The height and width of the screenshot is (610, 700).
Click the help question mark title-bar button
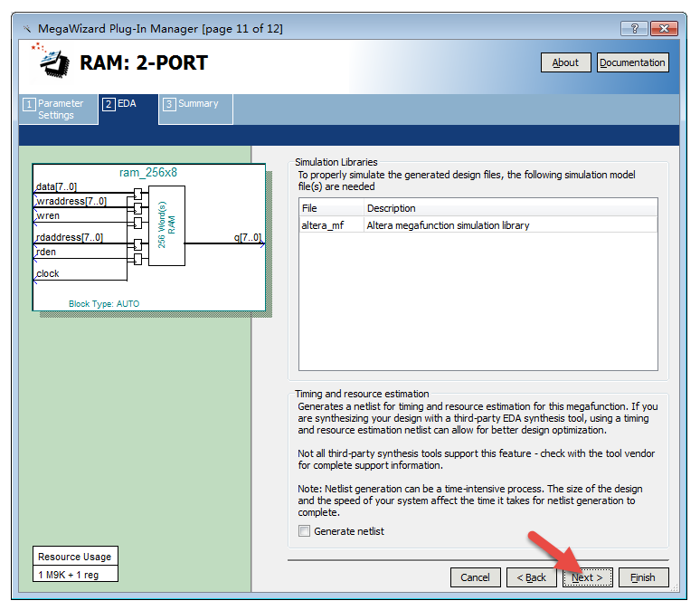635,29
